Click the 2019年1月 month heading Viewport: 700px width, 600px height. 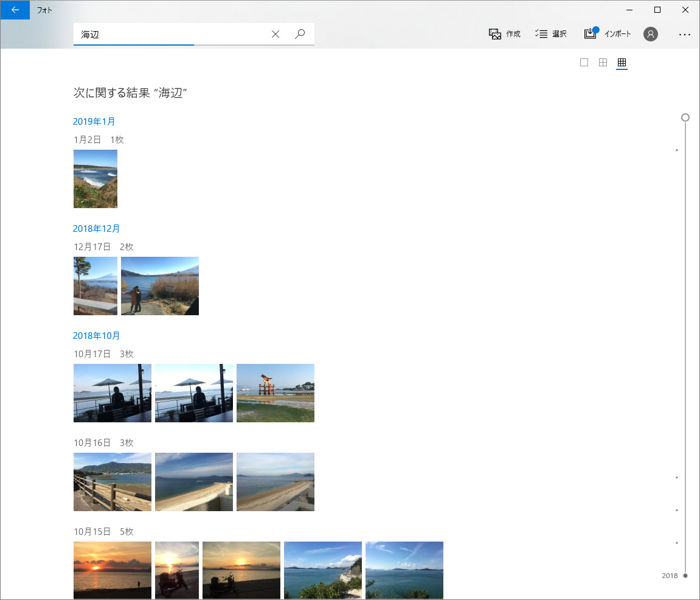(x=94, y=122)
